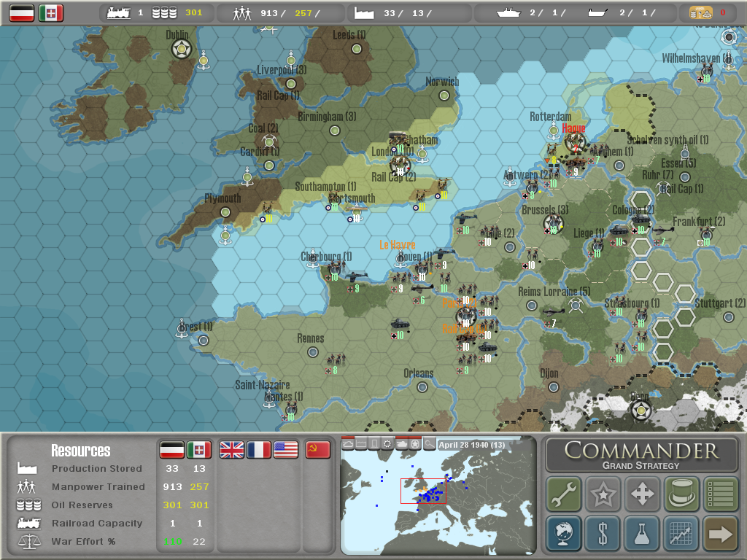The width and height of the screenshot is (747, 560).
Task: Toggle the circled star minimap filter
Action: click(415, 444)
